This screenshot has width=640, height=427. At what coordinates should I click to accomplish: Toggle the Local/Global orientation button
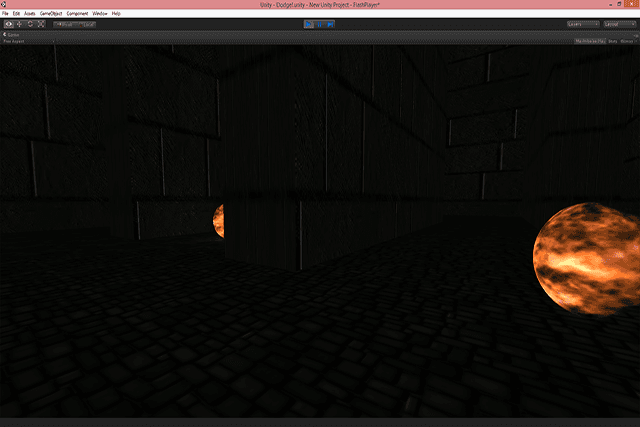pyautogui.click(x=86, y=23)
